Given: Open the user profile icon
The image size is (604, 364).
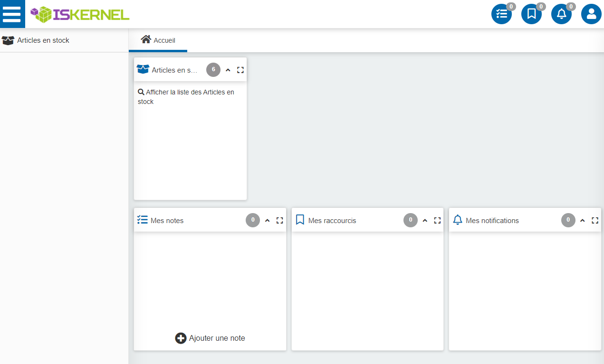Looking at the screenshot, I should point(591,14).
